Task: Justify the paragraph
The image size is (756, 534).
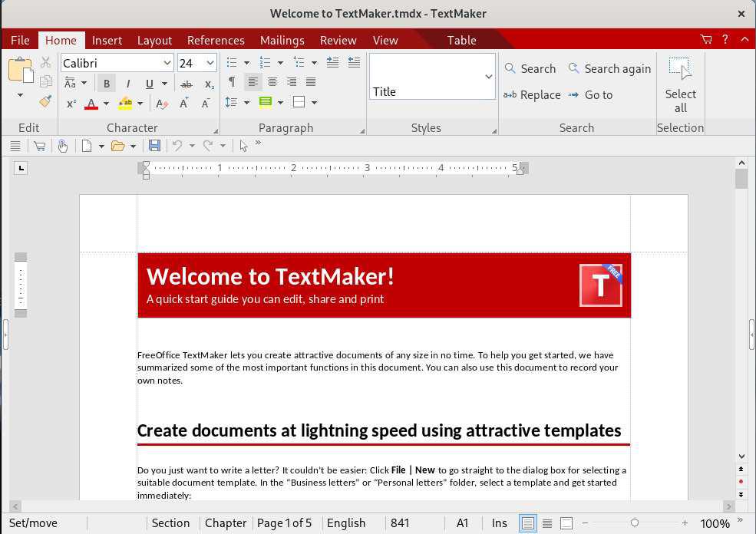Action: pos(311,82)
